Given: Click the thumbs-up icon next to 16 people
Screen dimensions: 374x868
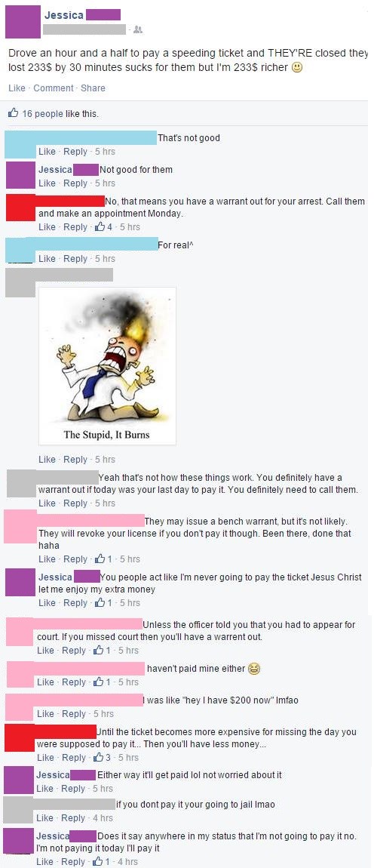Looking at the screenshot, I should click(x=14, y=113).
